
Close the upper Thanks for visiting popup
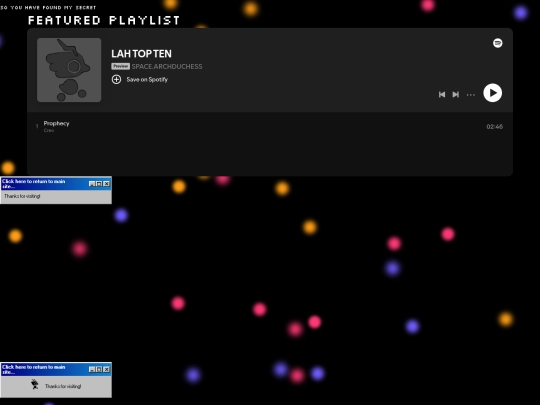(x=106, y=184)
